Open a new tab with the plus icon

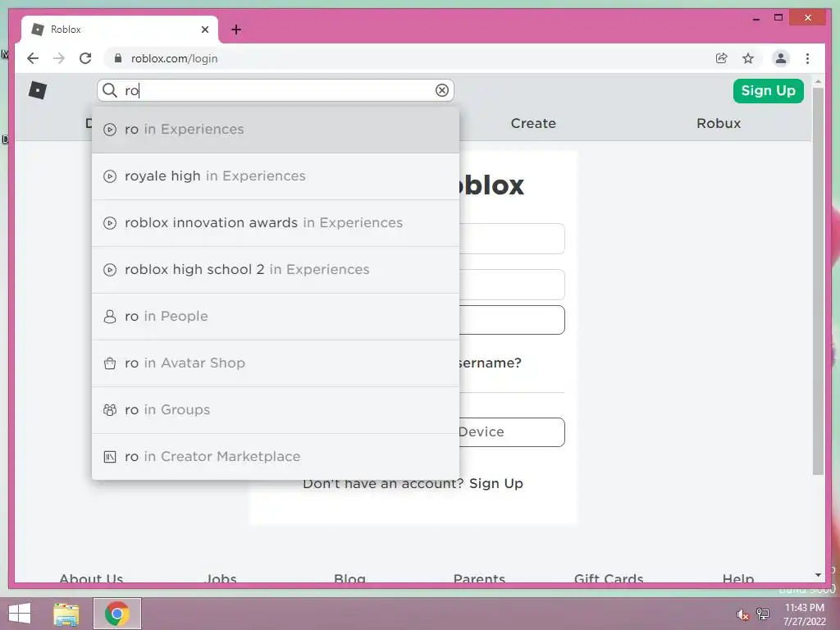[236, 30]
